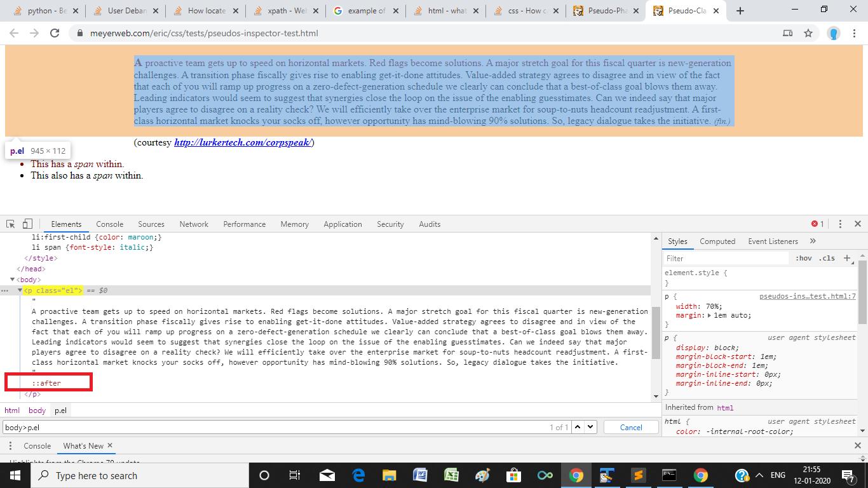Open the console drawer three-dot menu
868x488 pixels.
tap(10, 445)
